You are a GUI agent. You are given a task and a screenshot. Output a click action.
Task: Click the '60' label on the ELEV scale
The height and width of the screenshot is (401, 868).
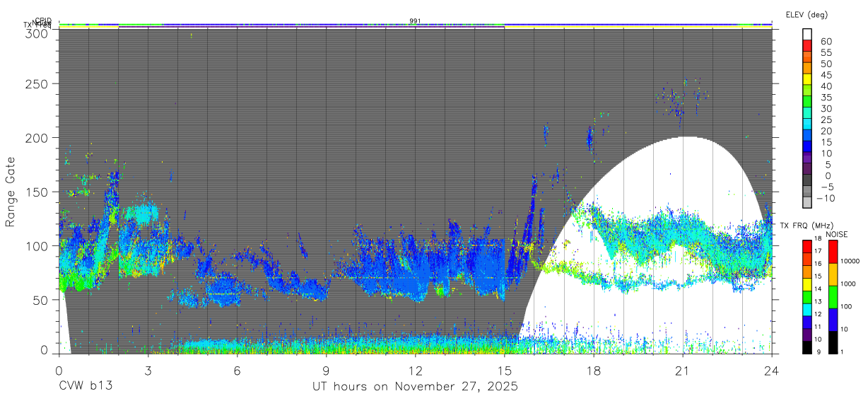tap(826, 41)
